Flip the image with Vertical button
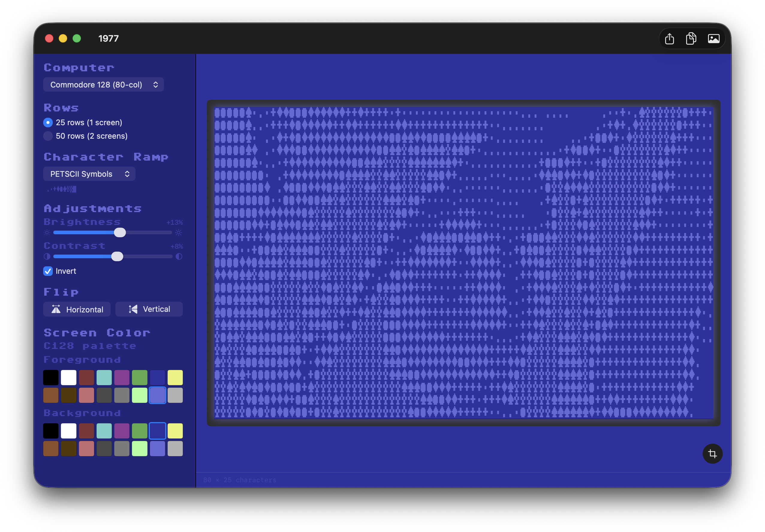Viewport: 765px width, 532px height. click(149, 309)
